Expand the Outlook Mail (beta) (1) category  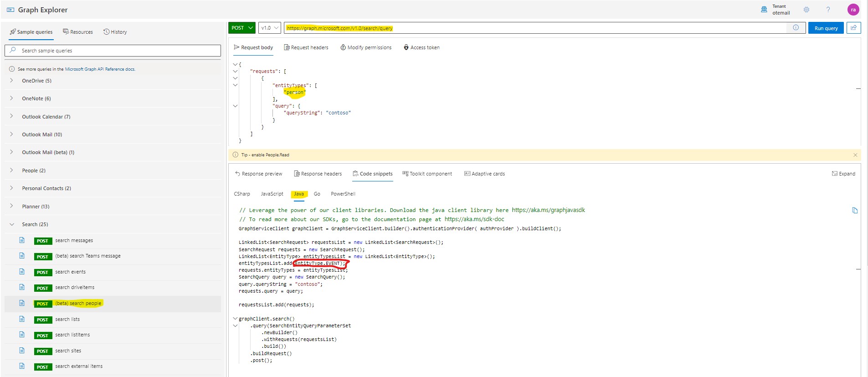(11, 152)
